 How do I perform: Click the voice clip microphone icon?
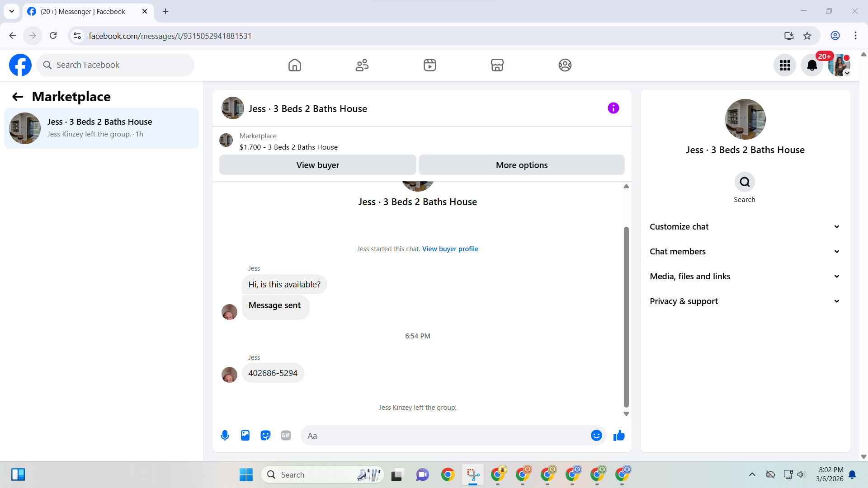225,436
